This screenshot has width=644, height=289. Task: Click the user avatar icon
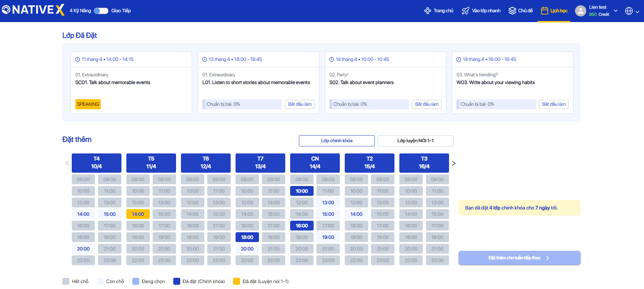(x=580, y=11)
